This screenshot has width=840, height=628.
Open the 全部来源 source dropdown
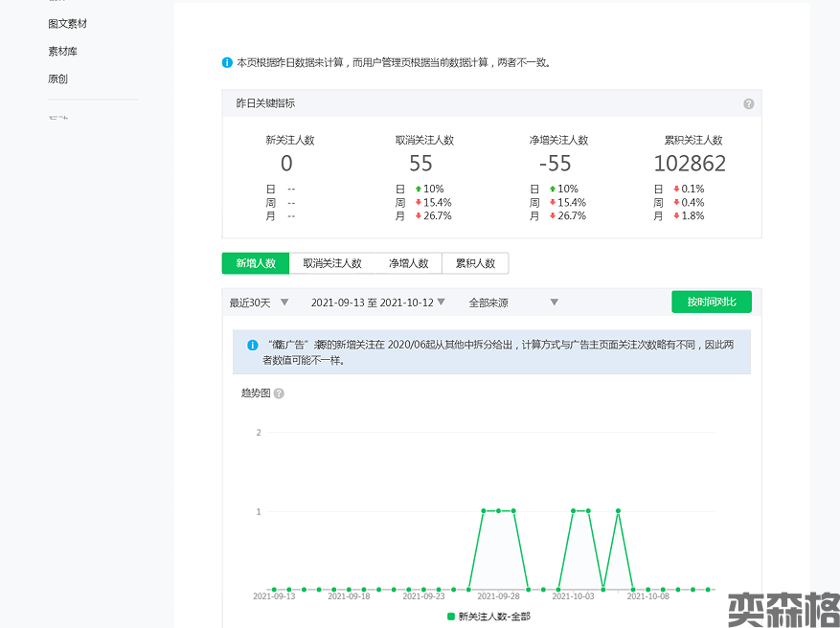click(512, 303)
